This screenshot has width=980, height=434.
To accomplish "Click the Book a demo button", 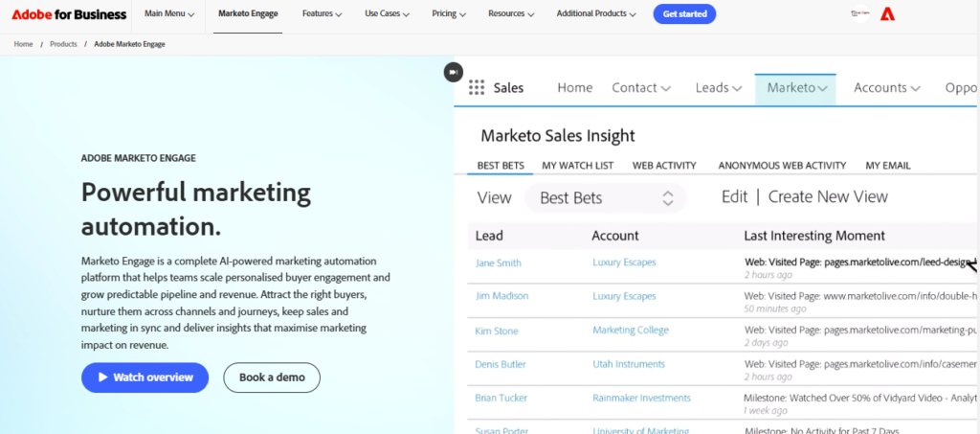I will pos(272,377).
